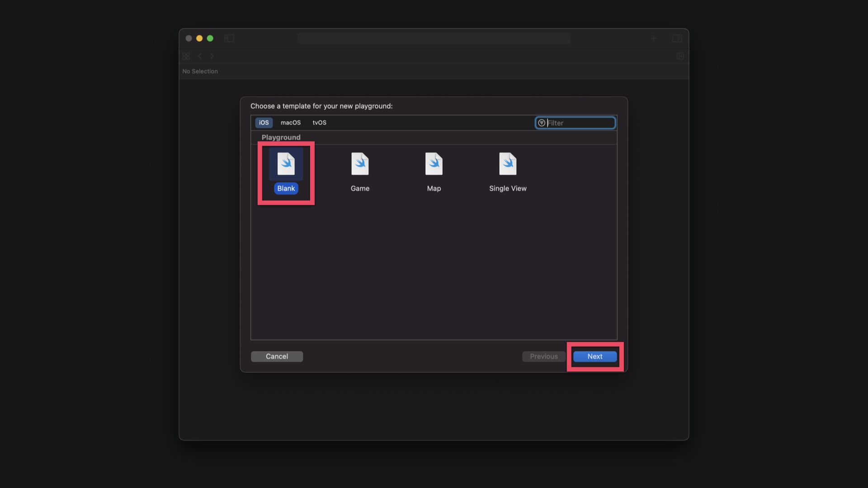Click the Previous button

pos(543,357)
